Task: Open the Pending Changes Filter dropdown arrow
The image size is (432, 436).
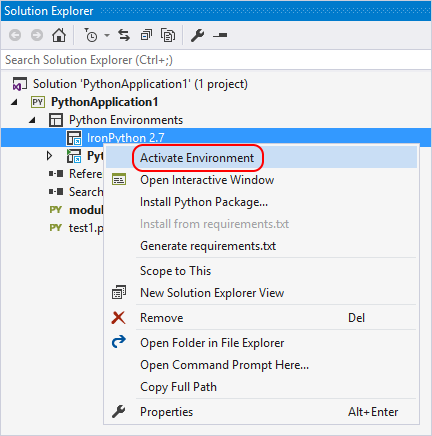Action: [x=107, y=35]
